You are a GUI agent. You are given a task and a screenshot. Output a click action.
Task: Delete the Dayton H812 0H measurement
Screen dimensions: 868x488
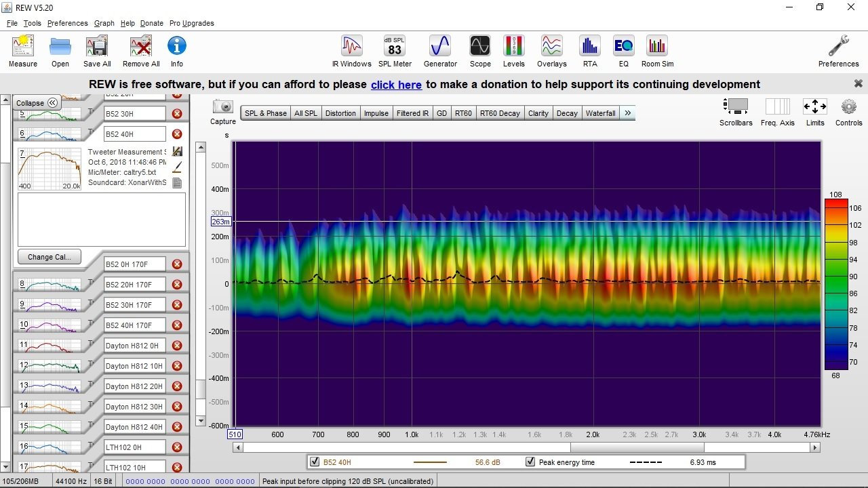click(177, 345)
